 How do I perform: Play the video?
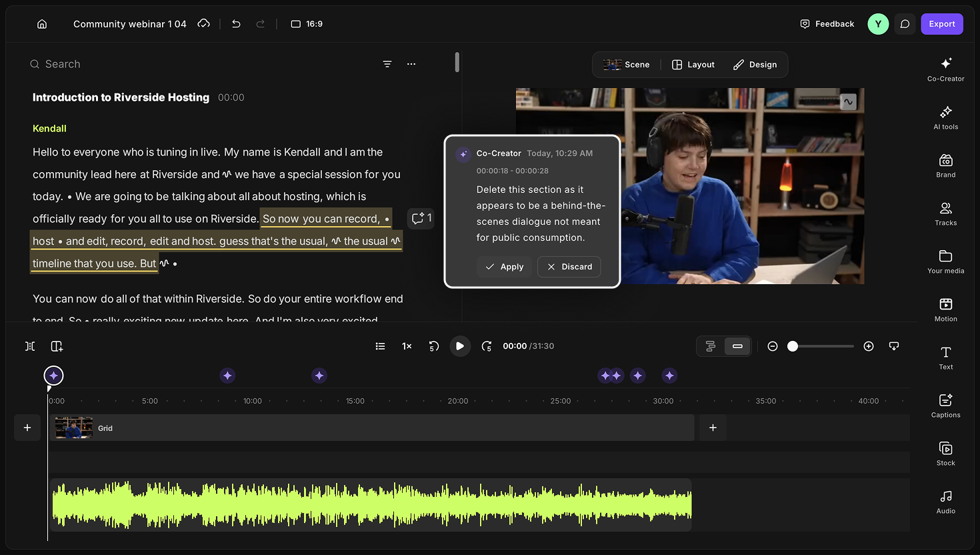pos(460,346)
